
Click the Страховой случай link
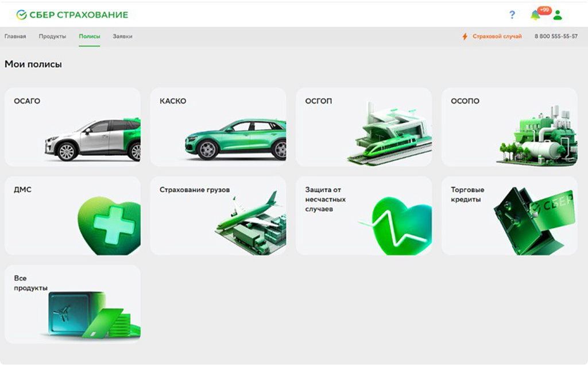pos(497,36)
